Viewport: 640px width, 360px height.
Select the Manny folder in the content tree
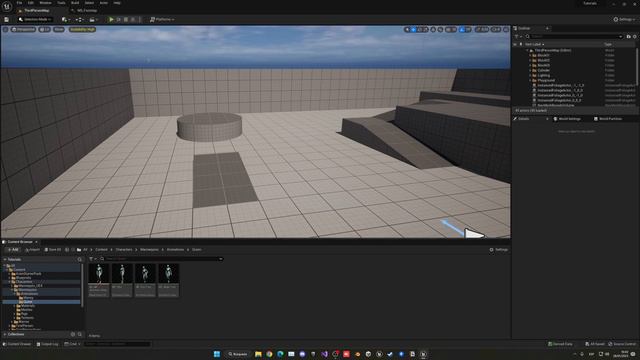28,298
